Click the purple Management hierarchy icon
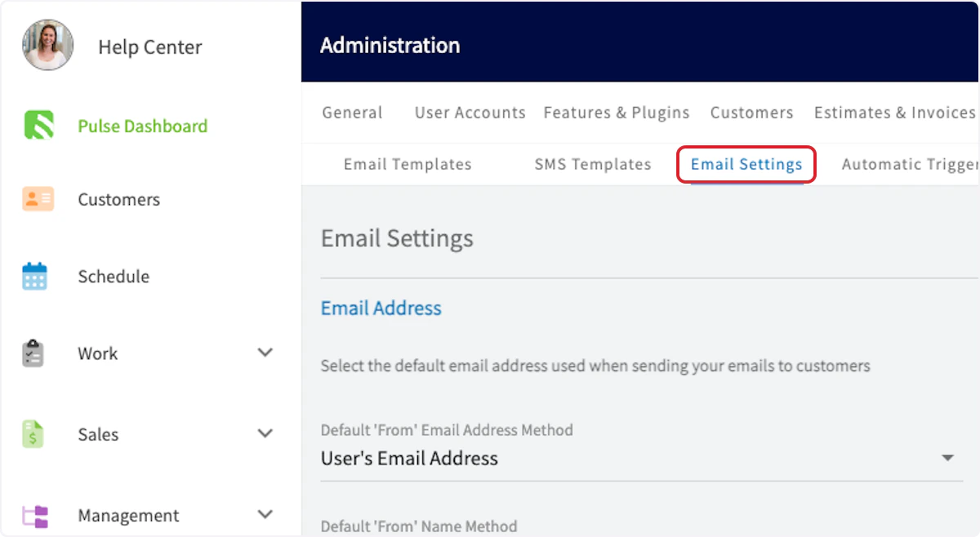This screenshot has width=980, height=537. coord(35,516)
